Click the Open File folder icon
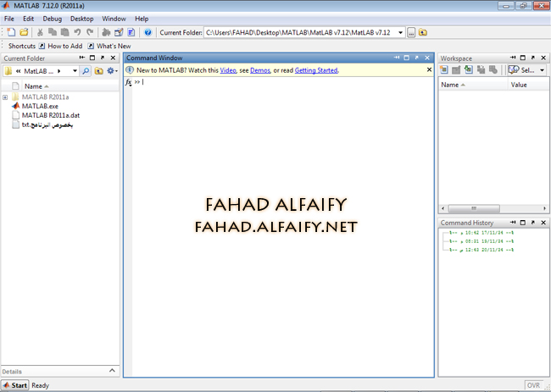 click(x=24, y=32)
